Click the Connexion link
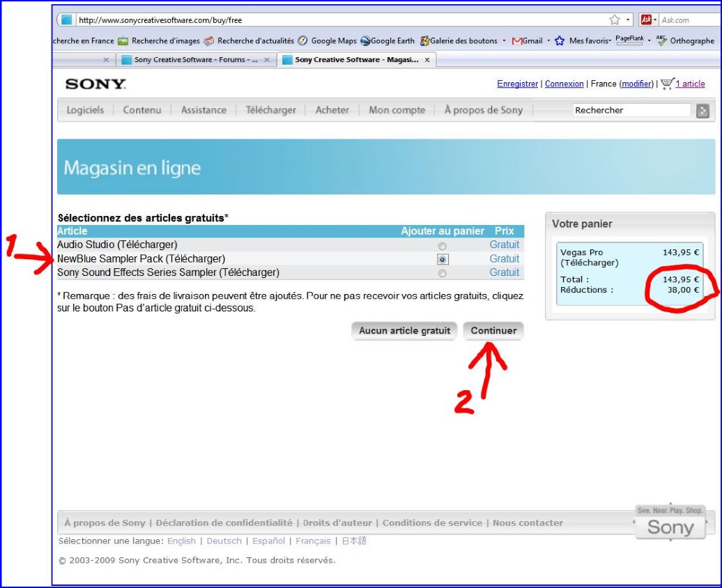 tap(564, 84)
